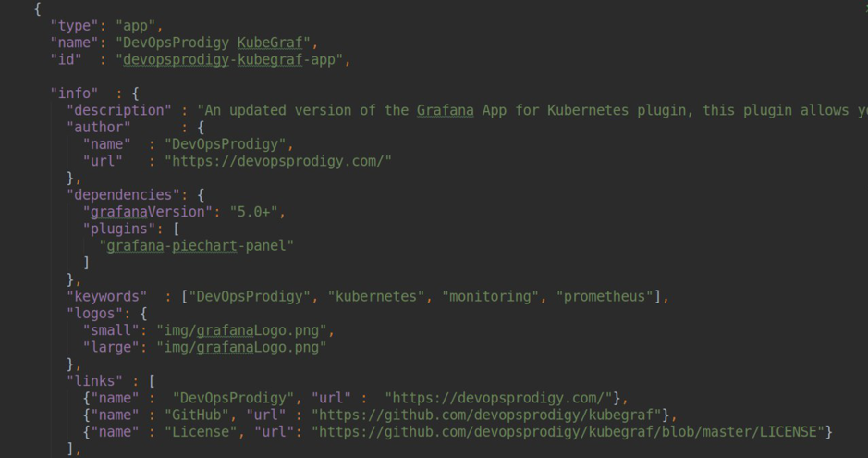Viewport: 868px width, 458px height.
Task: Click the "info" key
Action: (x=74, y=93)
